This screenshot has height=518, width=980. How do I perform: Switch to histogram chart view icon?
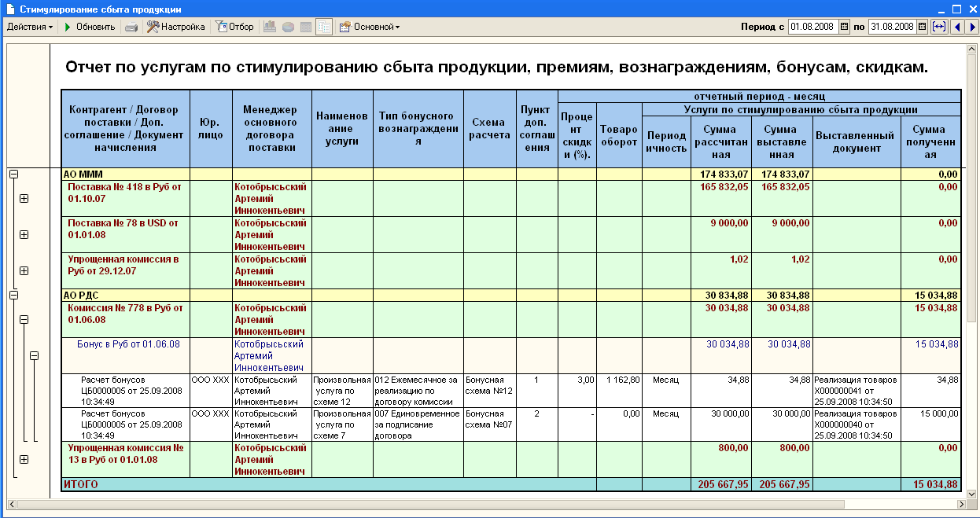pos(270,27)
